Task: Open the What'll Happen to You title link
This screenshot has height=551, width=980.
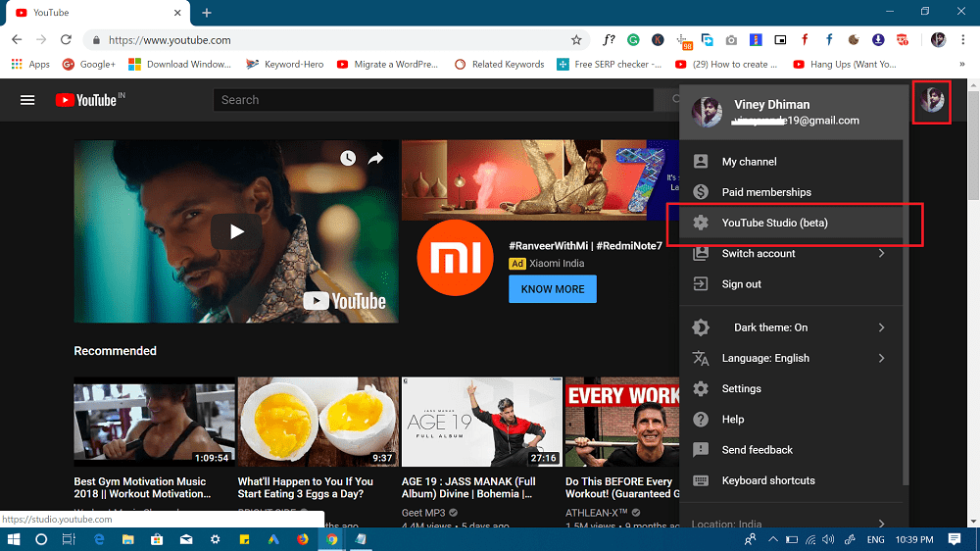Action: 306,488
